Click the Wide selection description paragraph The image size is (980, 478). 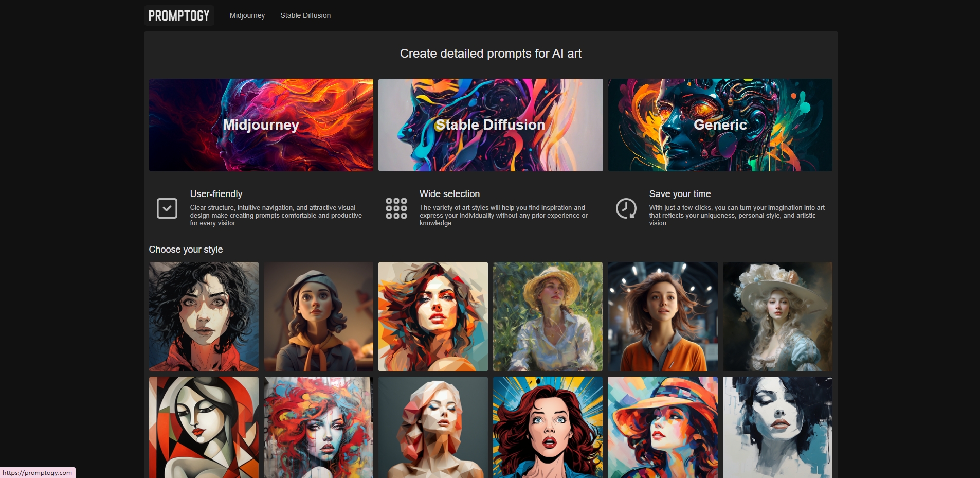(x=503, y=216)
